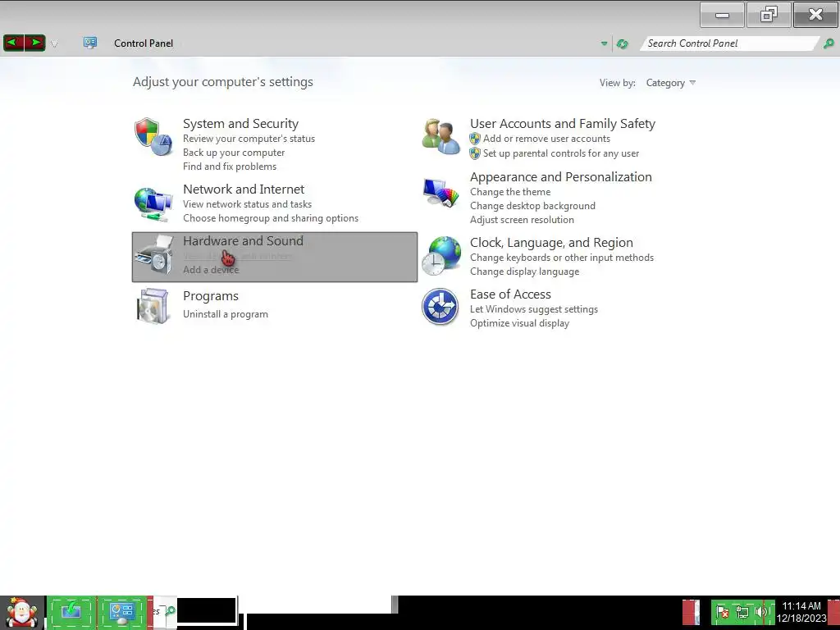The width and height of the screenshot is (840, 630).
Task: Click Let Windows suggest settings
Action: click(533, 309)
